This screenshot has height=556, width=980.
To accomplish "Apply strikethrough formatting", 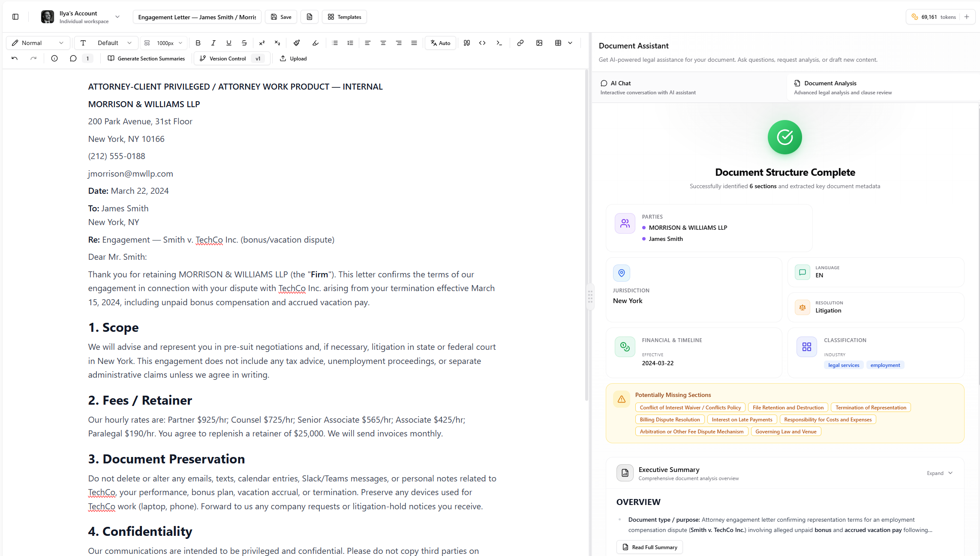I will pos(244,43).
